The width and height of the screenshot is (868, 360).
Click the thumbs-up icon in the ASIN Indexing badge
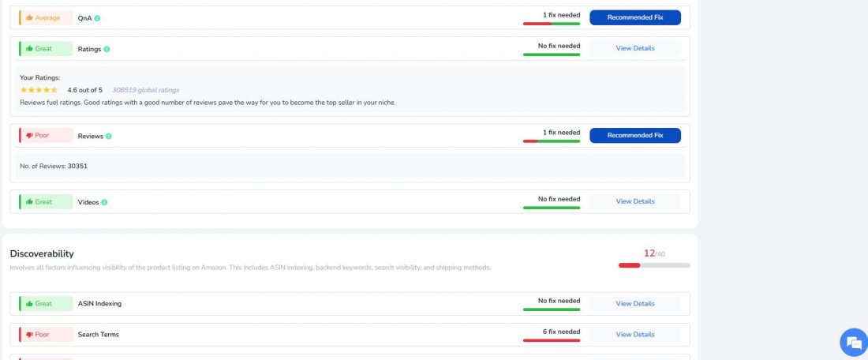[x=29, y=304]
